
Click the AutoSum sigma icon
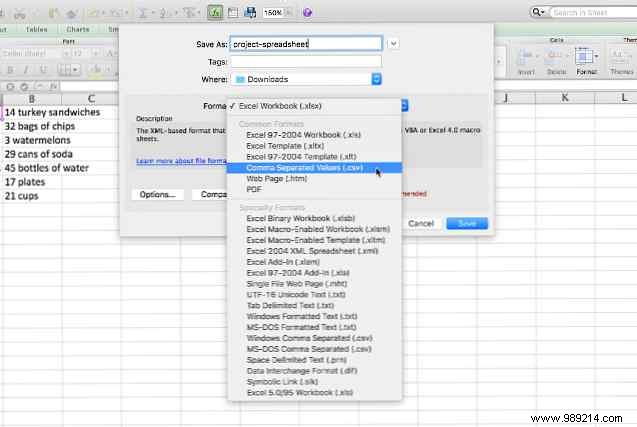pos(143,13)
